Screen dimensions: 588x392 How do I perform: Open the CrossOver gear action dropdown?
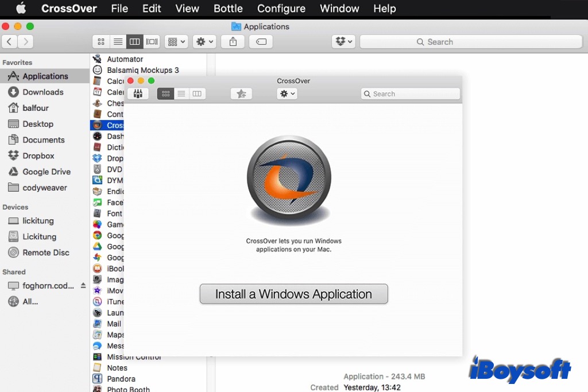[287, 94]
